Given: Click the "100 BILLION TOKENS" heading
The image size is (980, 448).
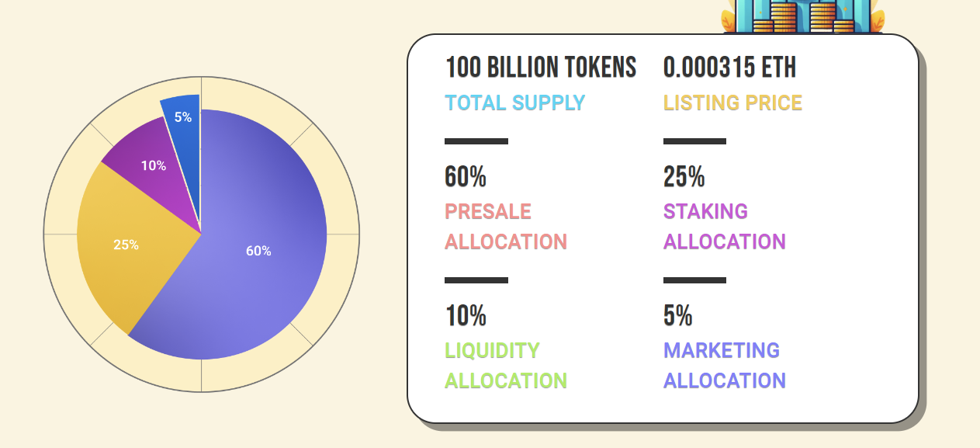Looking at the screenshot, I should (541, 68).
